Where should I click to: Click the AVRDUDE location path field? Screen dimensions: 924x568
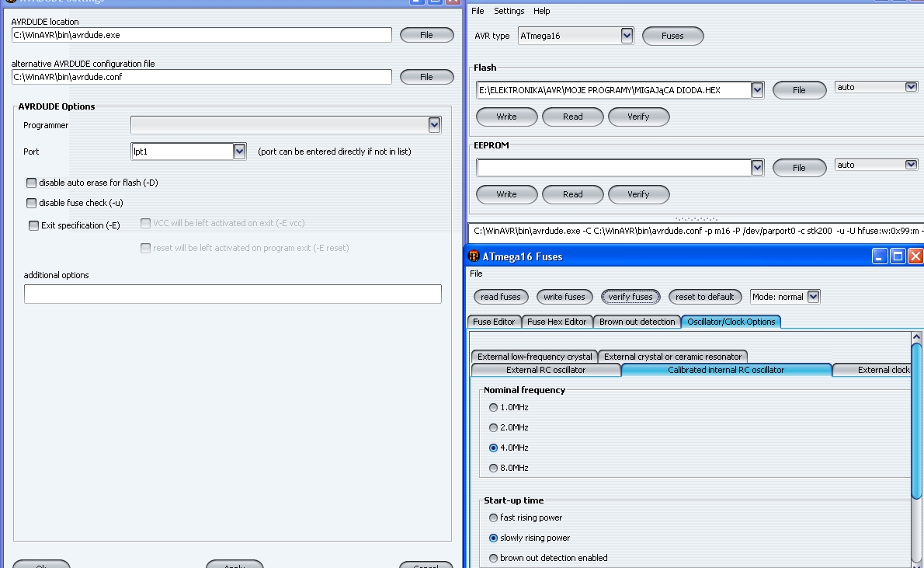click(x=202, y=36)
